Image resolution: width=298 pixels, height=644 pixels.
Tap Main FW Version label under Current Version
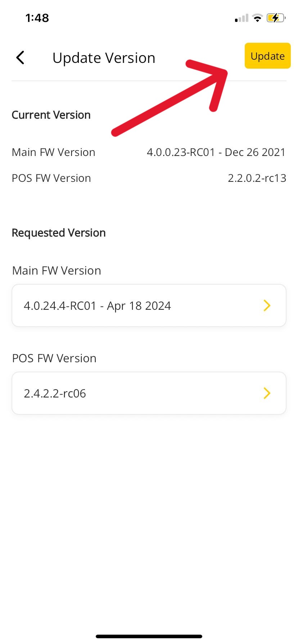pos(54,152)
